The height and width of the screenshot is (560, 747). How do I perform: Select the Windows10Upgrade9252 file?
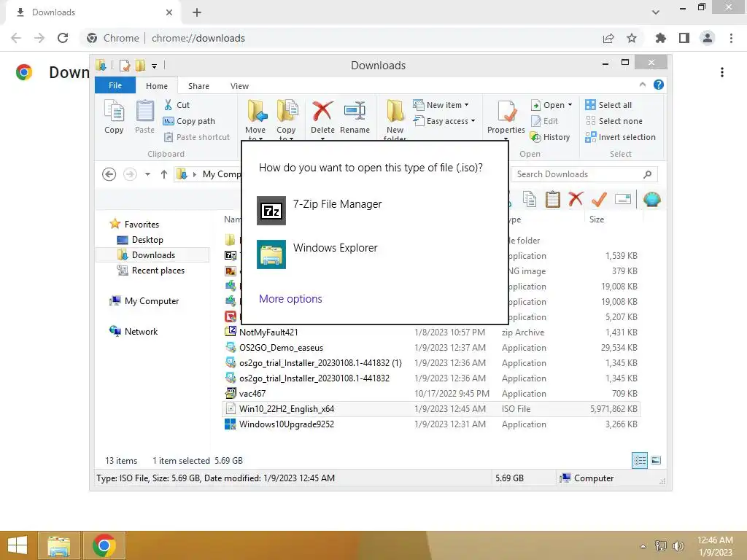pyautogui.click(x=431, y=424)
